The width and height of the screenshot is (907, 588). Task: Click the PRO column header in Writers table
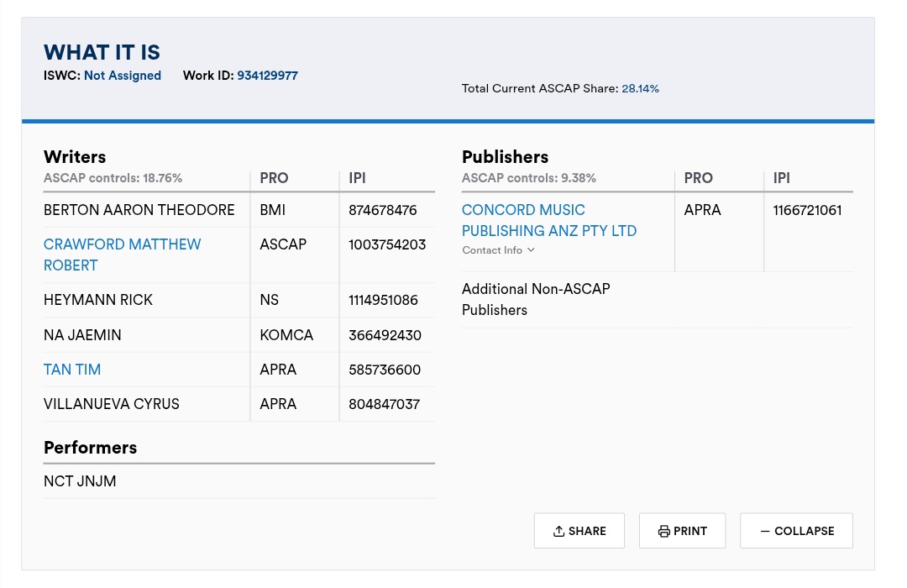pos(274,178)
